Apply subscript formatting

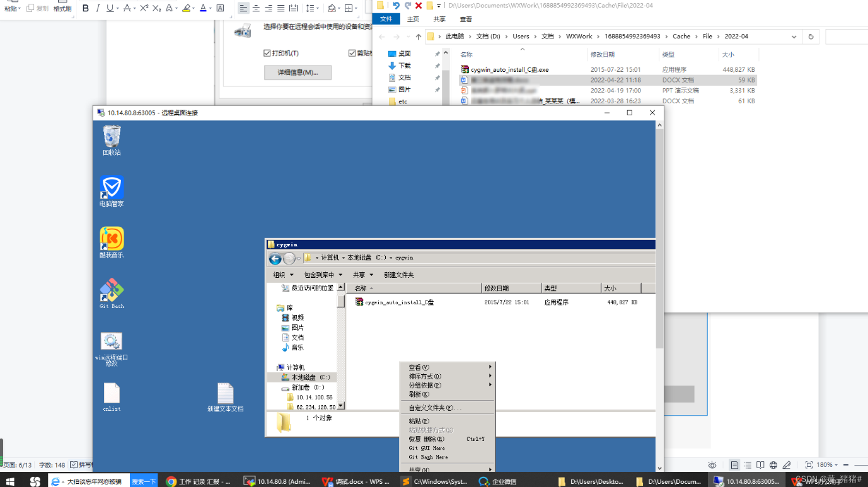point(156,8)
